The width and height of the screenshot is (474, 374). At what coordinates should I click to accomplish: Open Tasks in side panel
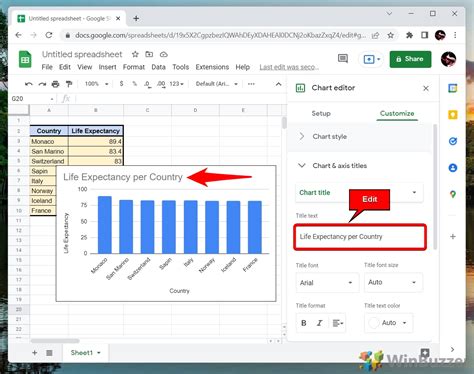(453, 141)
